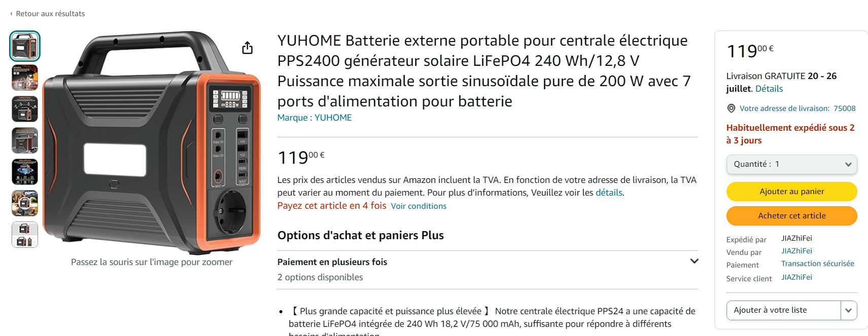Screen dimensions: 868x336
Task: Select the first product thumbnail
Action: (x=25, y=46)
